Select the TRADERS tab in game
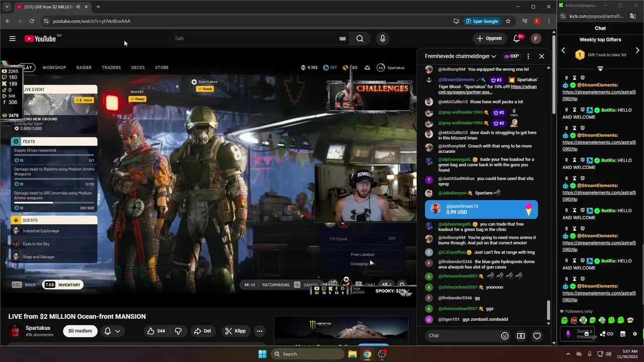 tap(111, 67)
